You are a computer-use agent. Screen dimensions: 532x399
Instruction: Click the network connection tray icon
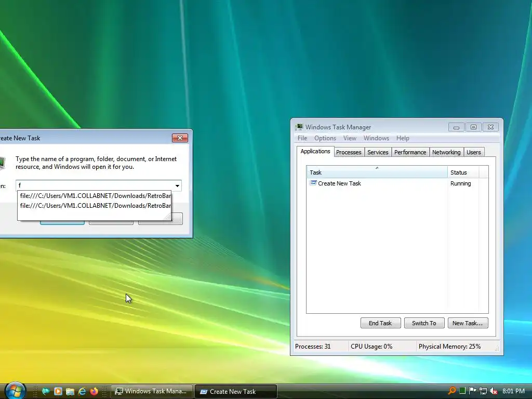pos(483,391)
